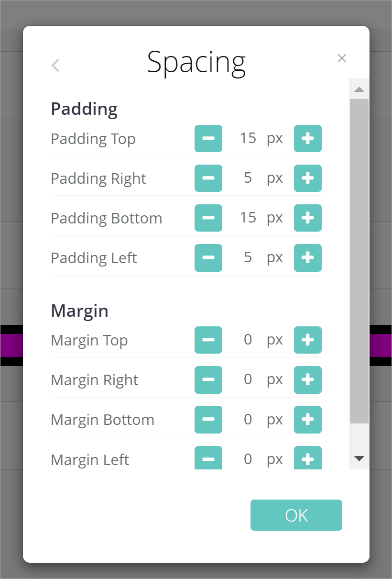
Task: Decrease Margin Bottom value
Action: (x=208, y=420)
